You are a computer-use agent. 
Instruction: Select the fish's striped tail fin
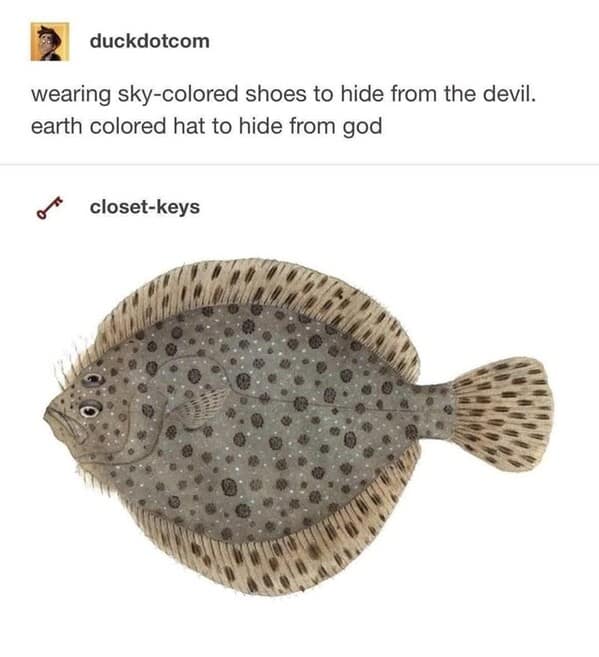(x=502, y=414)
